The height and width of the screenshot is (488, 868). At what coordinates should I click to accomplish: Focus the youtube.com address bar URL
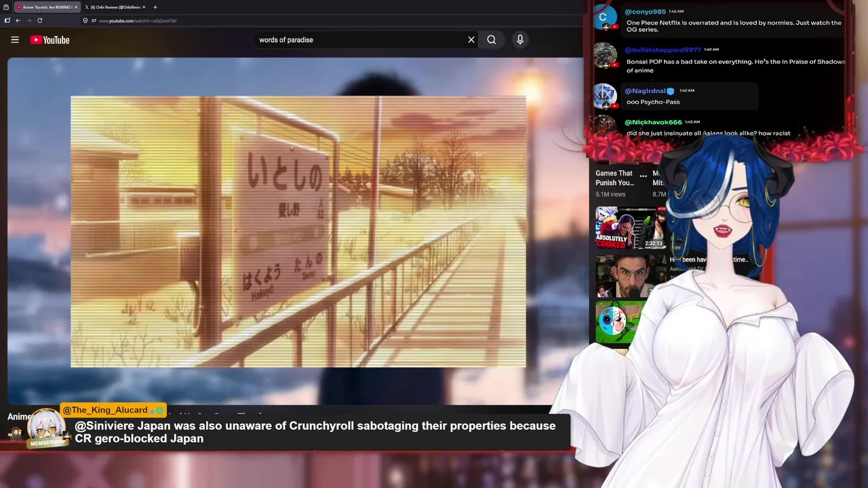point(138,21)
